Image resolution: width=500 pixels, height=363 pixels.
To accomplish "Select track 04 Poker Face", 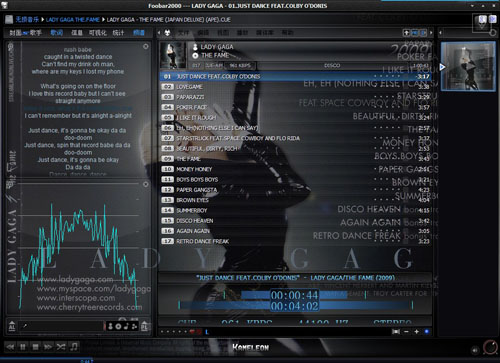I will click(296, 107).
